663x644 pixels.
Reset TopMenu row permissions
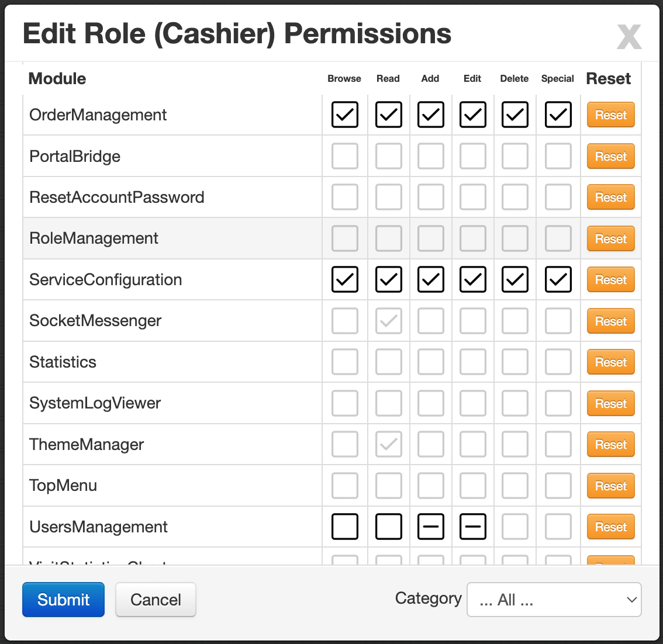tap(610, 486)
